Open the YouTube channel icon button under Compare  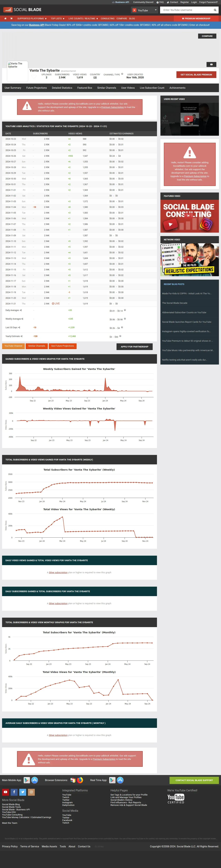coord(211,64)
